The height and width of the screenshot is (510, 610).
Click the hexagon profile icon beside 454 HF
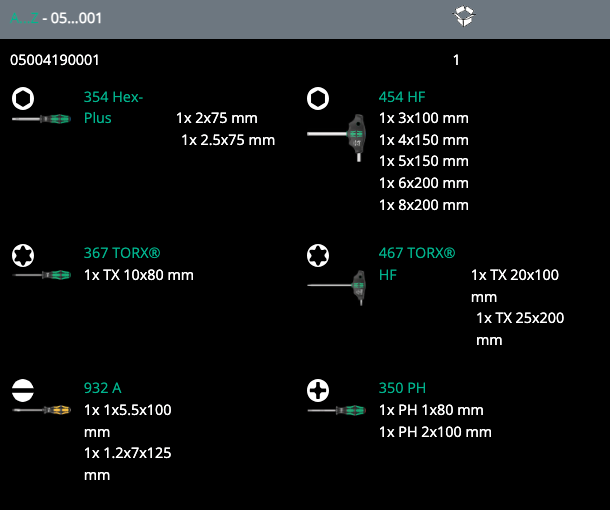[x=318, y=98]
